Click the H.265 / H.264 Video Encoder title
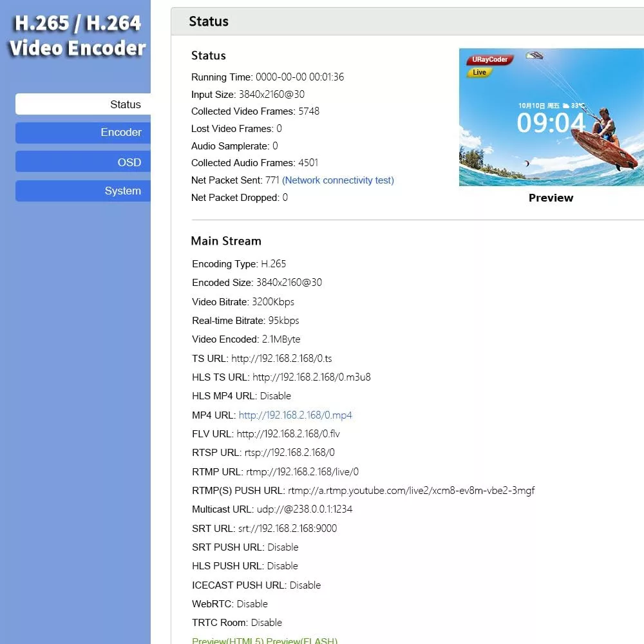This screenshot has height=644, width=644. (x=77, y=35)
